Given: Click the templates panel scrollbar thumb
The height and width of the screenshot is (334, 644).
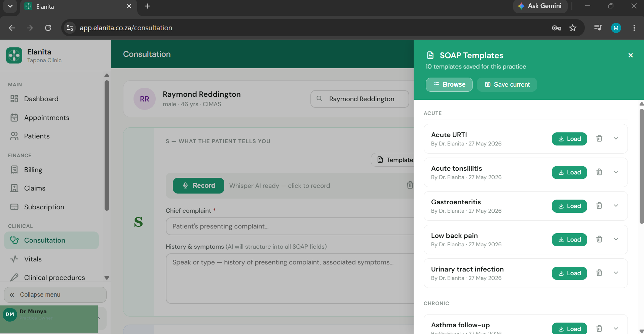Looking at the screenshot, I should (x=641, y=166).
